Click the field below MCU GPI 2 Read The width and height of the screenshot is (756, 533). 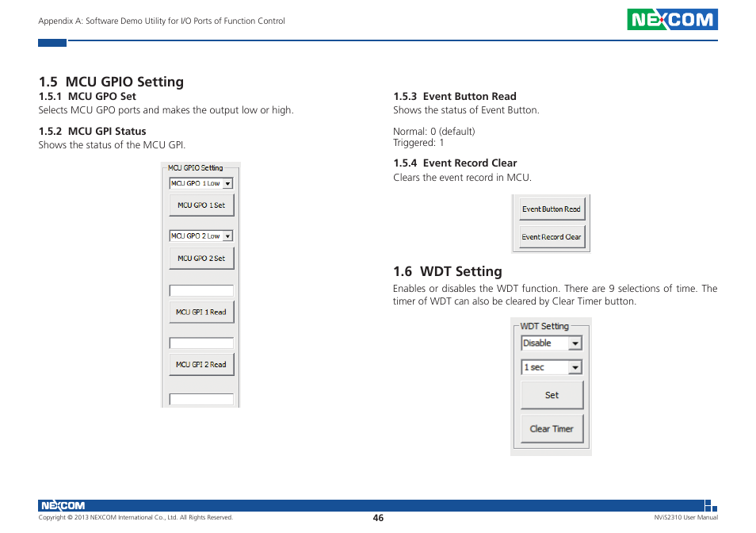click(x=201, y=400)
